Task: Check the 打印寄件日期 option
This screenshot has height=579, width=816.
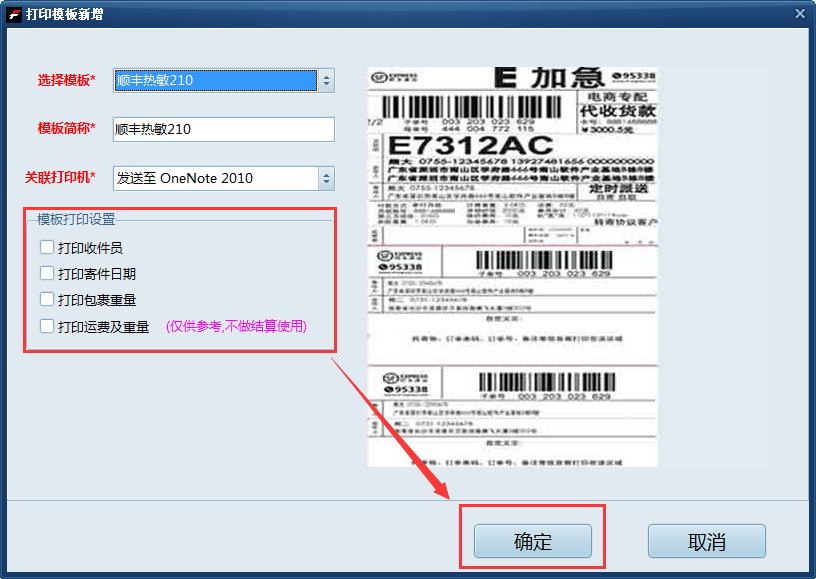Action: click(x=47, y=273)
